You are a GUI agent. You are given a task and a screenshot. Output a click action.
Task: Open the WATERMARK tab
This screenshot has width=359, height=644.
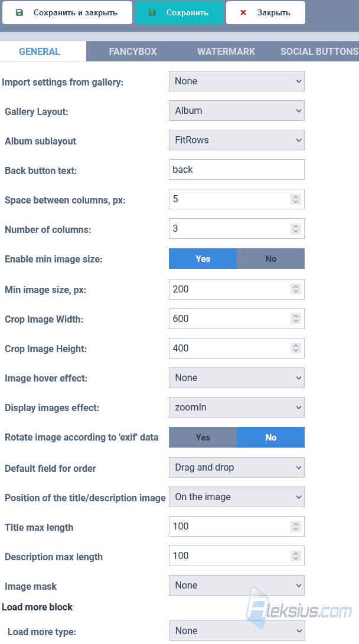point(226,51)
